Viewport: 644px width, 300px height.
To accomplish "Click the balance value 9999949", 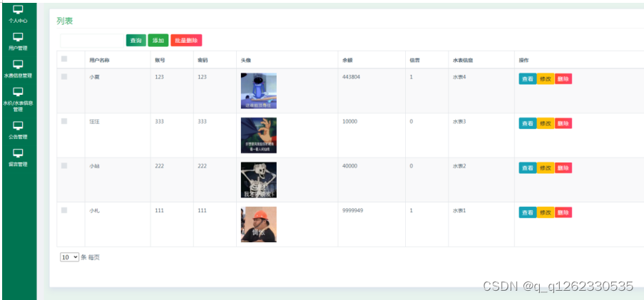I will (x=353, y=210).
